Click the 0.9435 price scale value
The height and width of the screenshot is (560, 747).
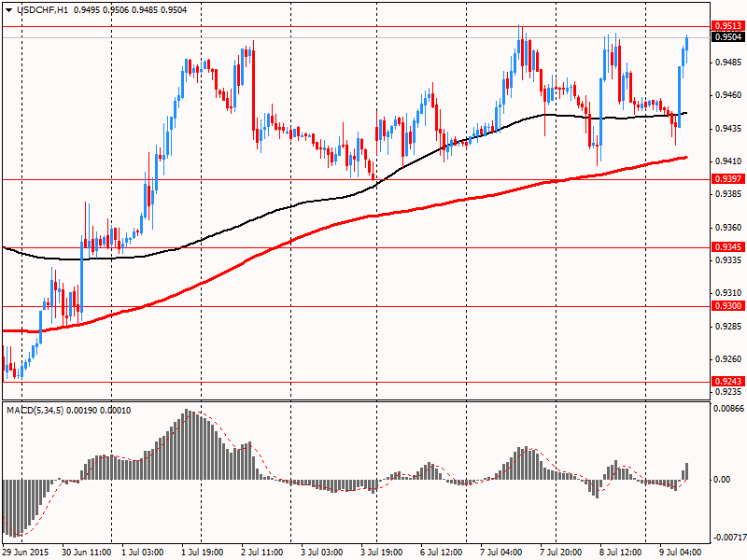728,129
